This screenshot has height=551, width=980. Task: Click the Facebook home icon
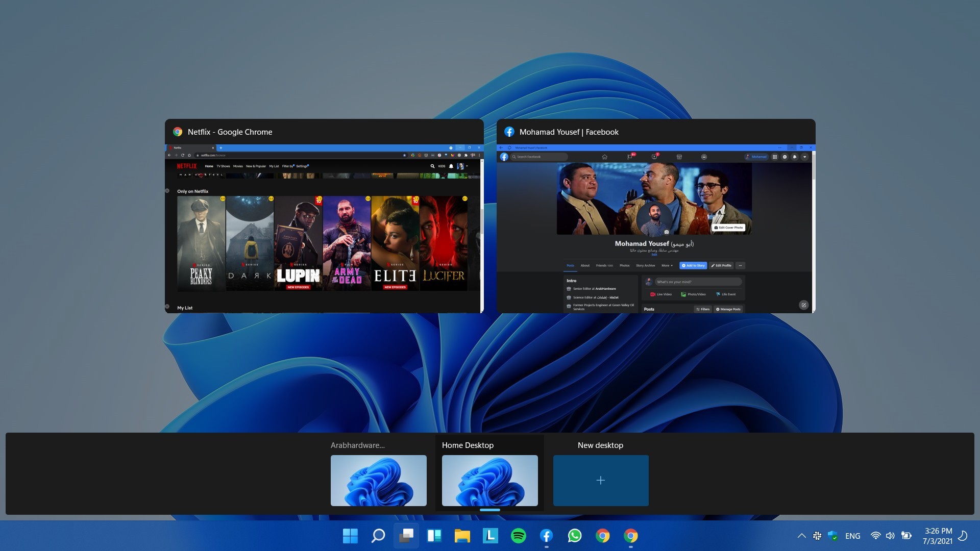coord(604,157)
